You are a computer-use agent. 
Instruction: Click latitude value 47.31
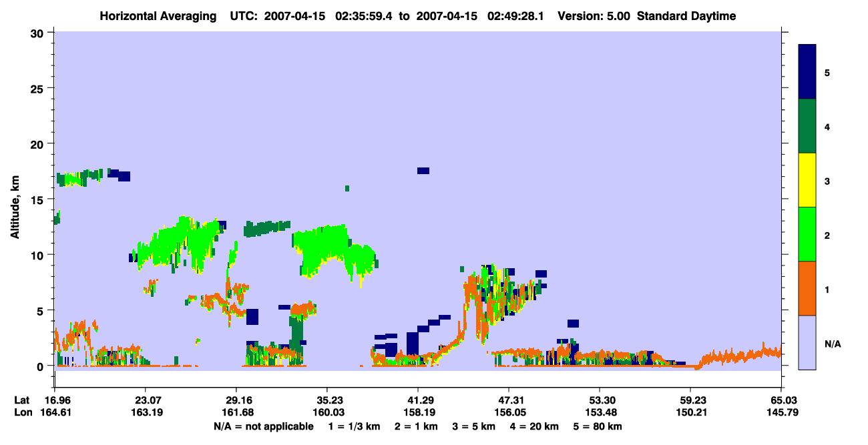[509, 400]
